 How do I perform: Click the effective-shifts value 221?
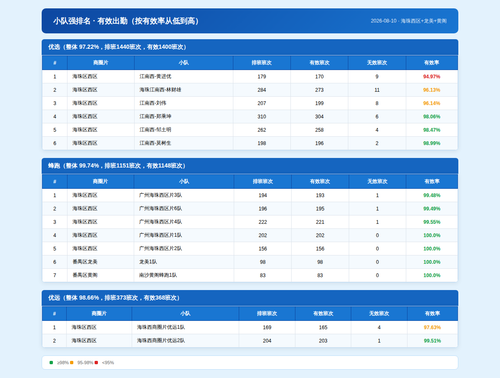(320, 222)
